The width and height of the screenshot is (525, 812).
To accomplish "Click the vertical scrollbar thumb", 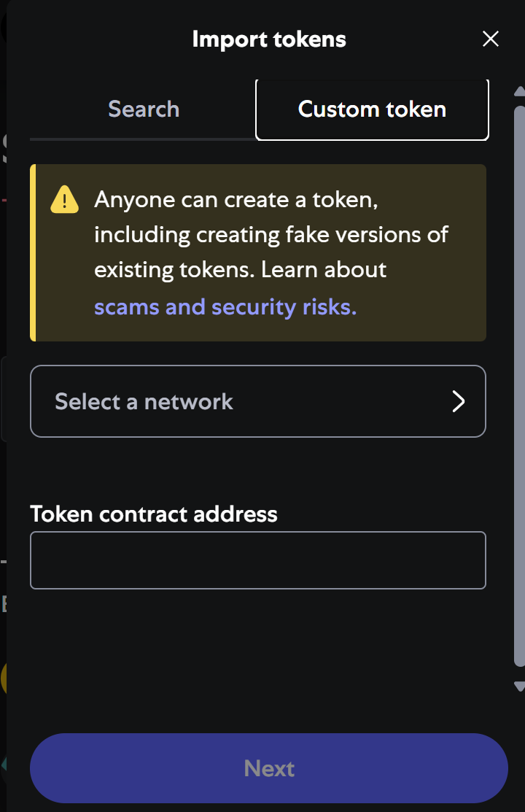I will tap(519, 385).
